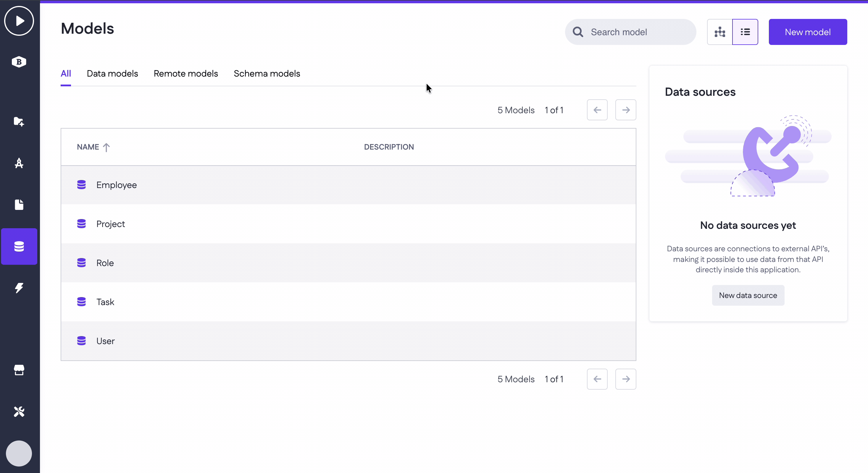
Task: Click the play/preview button in sidebar
Action: (x=19, y=21)
